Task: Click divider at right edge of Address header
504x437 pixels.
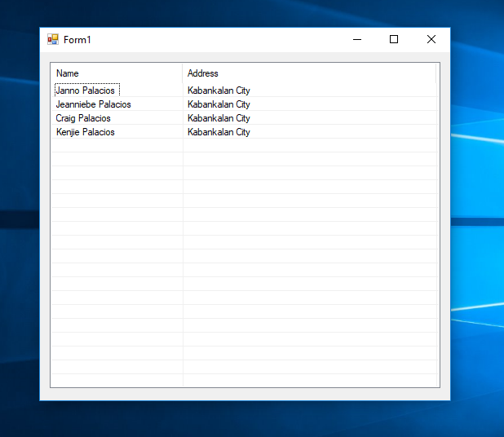Action: click(x=436, y=73)
